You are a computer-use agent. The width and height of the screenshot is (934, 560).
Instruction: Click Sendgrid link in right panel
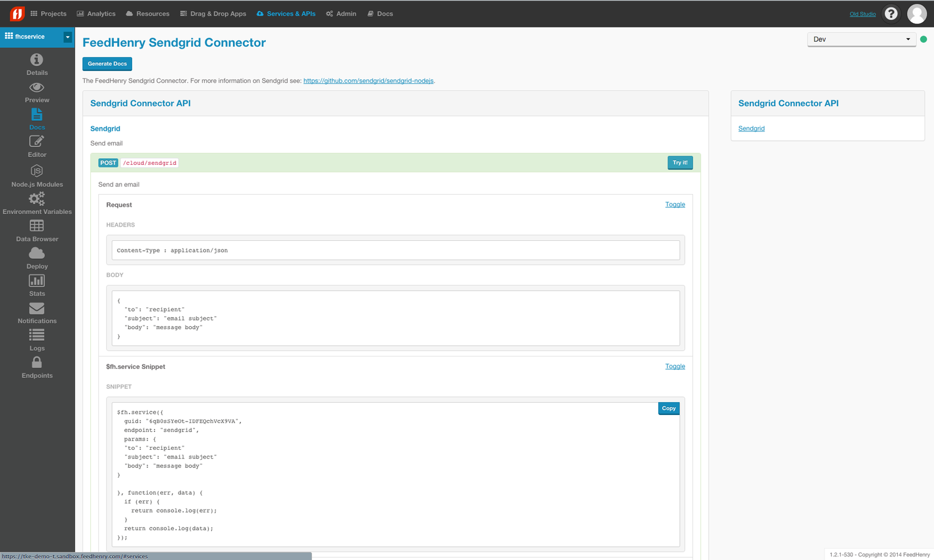coord(752,129)
